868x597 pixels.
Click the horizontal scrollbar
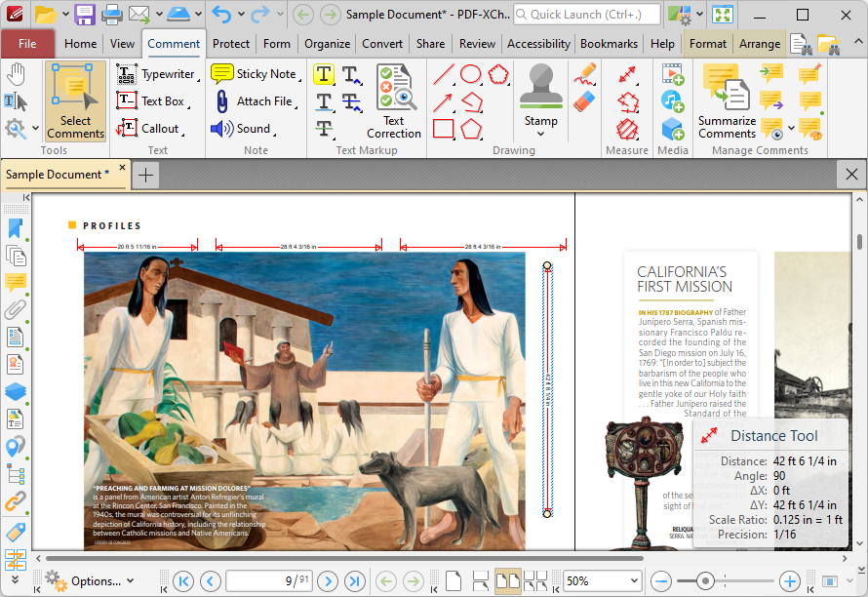[x=344, y=559]
